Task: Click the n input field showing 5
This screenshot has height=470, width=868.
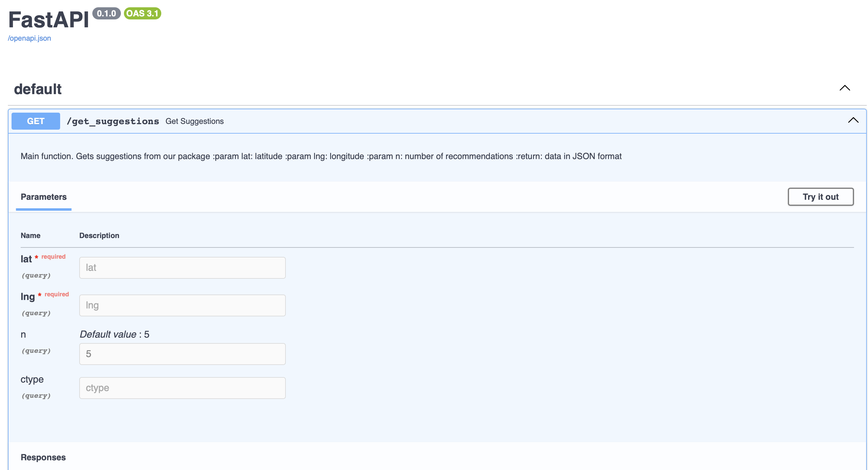Action: 182,354
